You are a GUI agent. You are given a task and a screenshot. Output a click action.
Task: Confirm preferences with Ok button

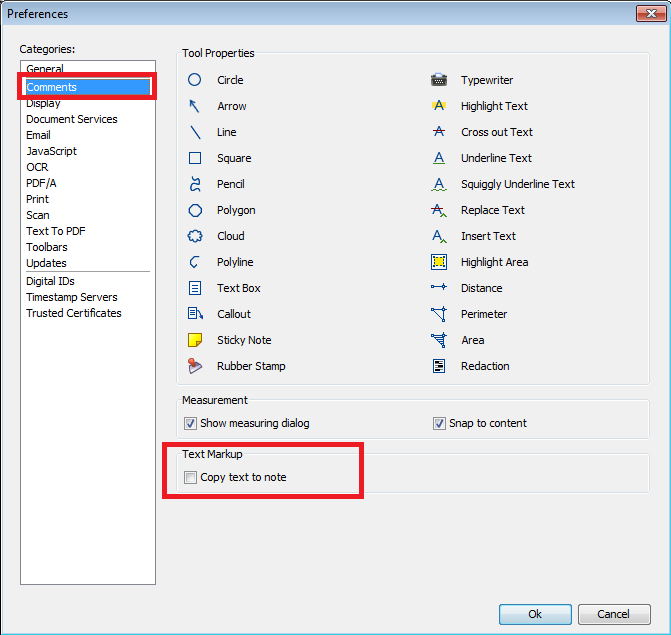click(x=535, y=614)
